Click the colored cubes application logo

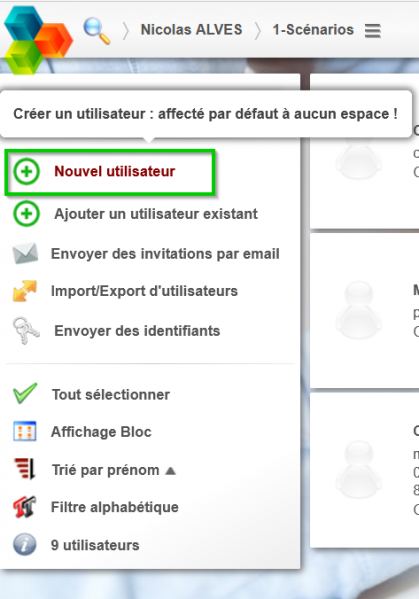(38, 40)
